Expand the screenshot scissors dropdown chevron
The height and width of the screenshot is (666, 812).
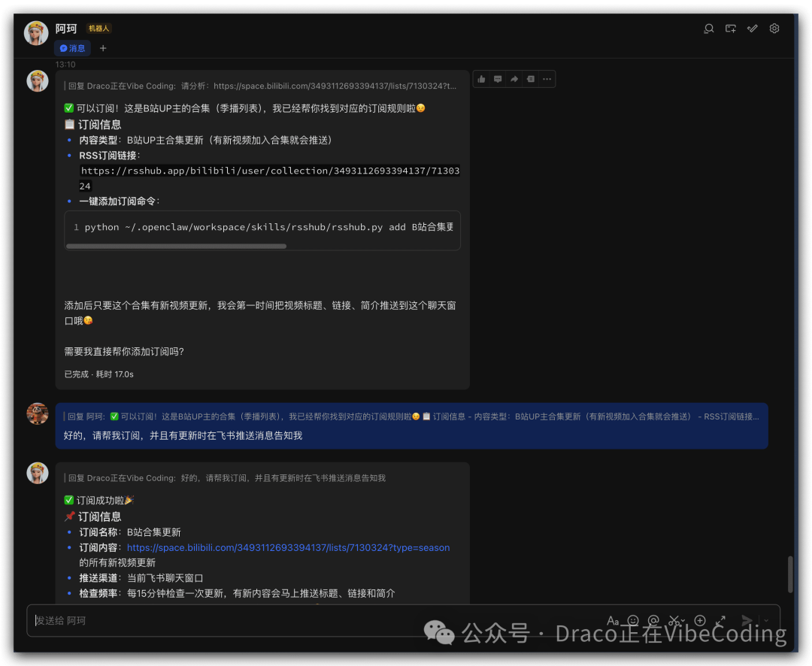(x=683, y=622)
